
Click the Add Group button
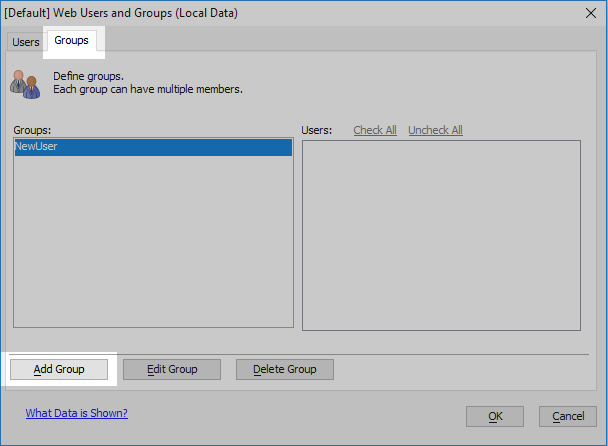coord(59,369)
